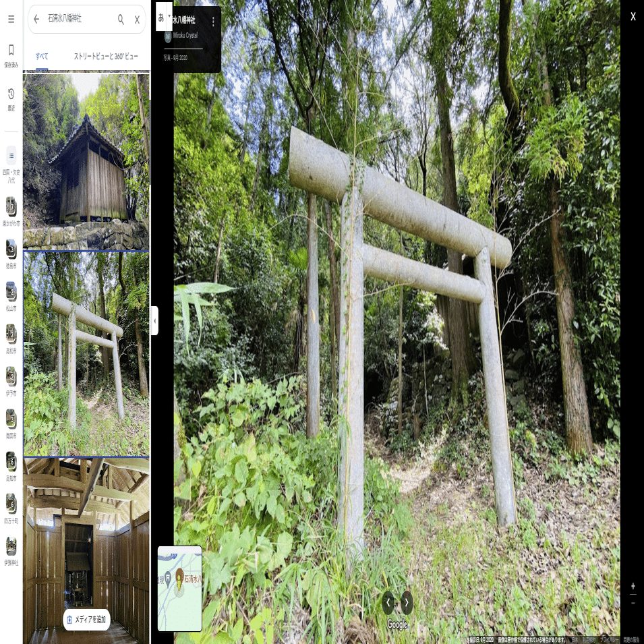Open the 高知市 recent item
The height and width of the screenshot is (644, 644).
pos(11,466)
